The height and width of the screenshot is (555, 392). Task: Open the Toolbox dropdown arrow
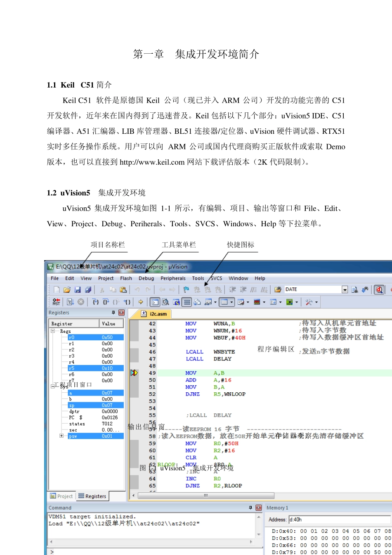[316, 302]
